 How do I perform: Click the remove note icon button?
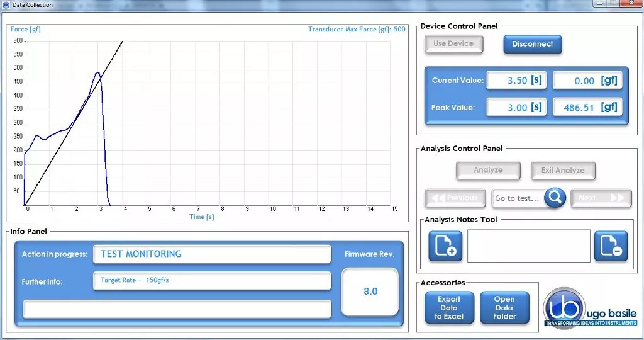611,246
